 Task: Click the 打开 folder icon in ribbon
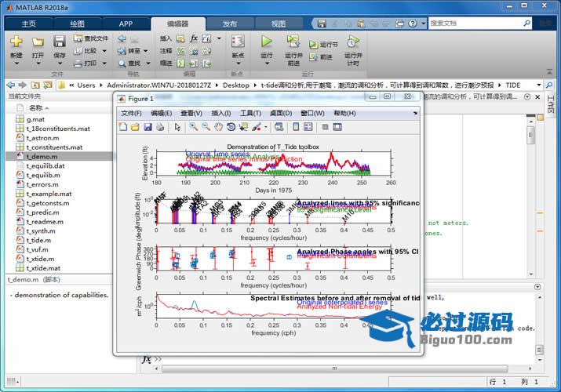[38, 42]
